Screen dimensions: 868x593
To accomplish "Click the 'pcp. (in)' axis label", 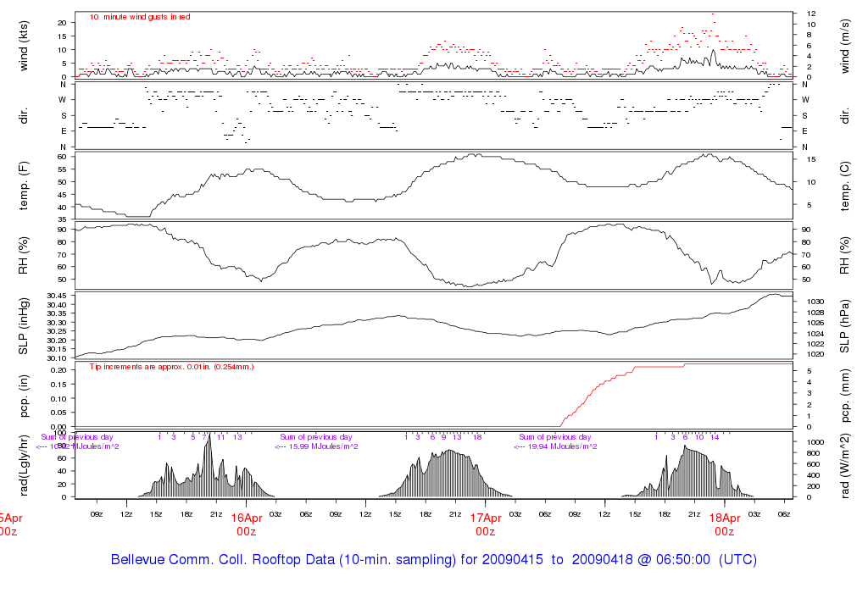I will click(x=23, y=396).
